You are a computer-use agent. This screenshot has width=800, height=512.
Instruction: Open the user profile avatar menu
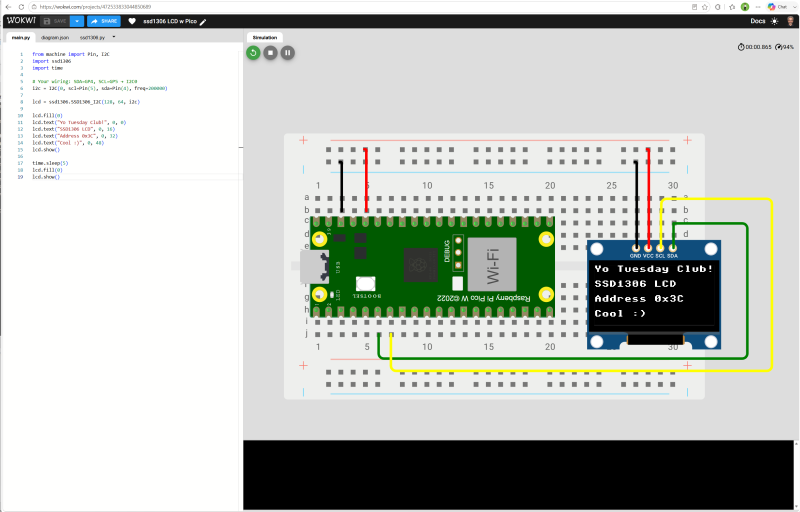(x=790, y=21)
